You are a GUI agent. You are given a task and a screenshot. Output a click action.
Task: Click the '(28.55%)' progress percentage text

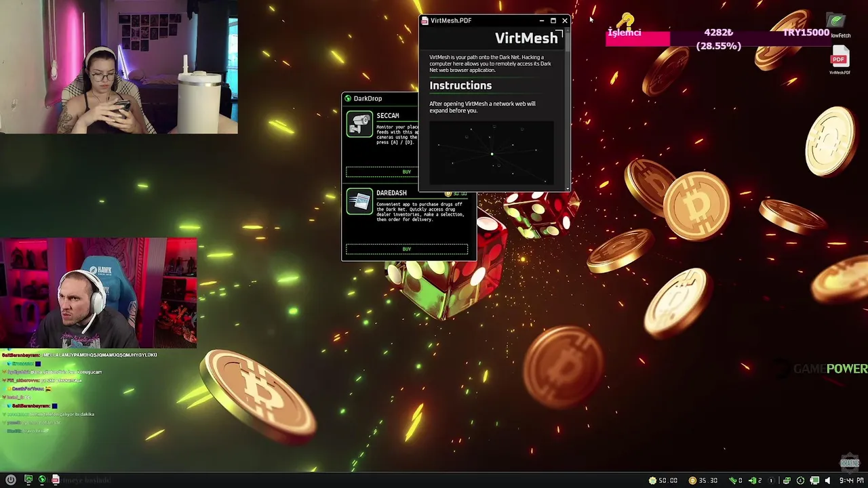click(719, 46)
